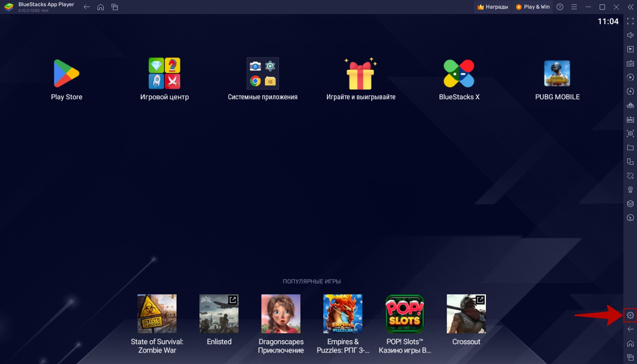Click the BlueStacks logo in title bar
This screenshot has height=364, width=637.
tap(9, 7)
